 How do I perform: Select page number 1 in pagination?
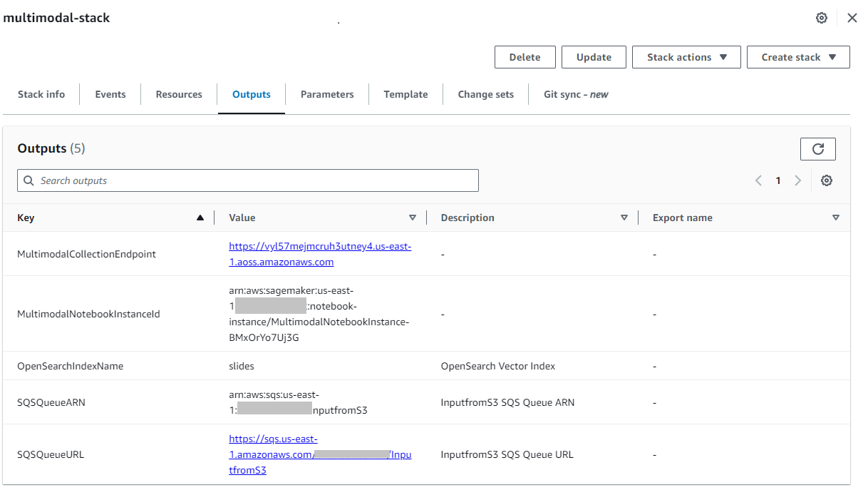coord(778,180)
